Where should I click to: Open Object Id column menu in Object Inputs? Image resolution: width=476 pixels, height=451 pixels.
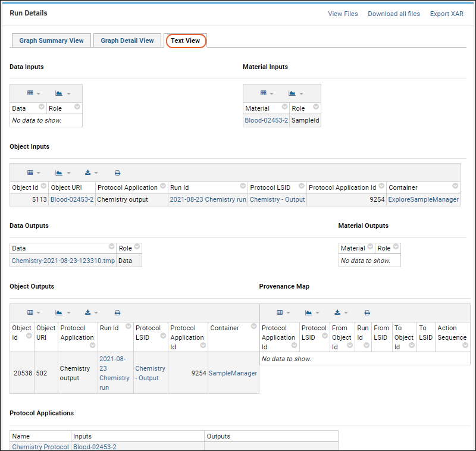click(x=43, y=186)
